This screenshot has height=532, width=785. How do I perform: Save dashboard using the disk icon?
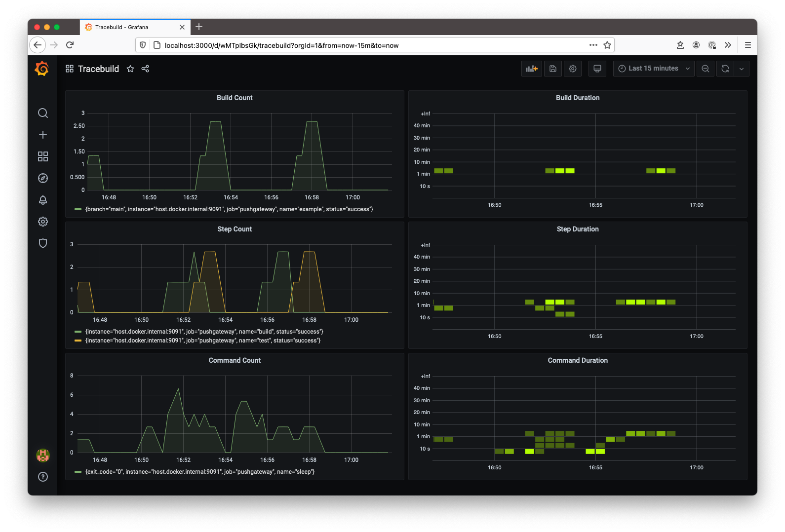click(x=553, y=69)
